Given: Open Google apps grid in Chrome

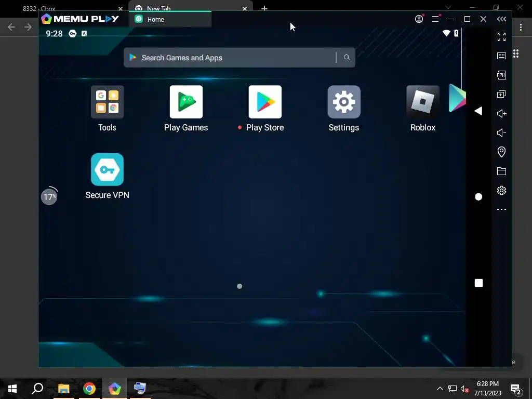Looking at the screenshot, I should [x=516, y=54].
